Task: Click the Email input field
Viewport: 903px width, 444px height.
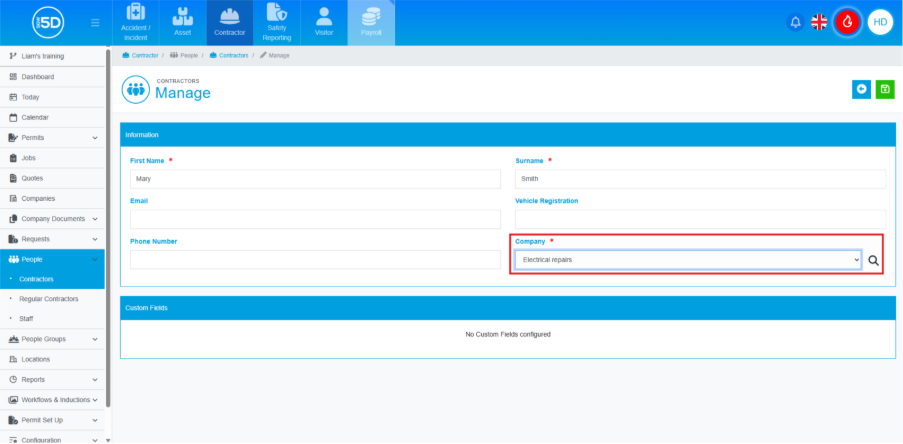Action: (x=316, y=219)
